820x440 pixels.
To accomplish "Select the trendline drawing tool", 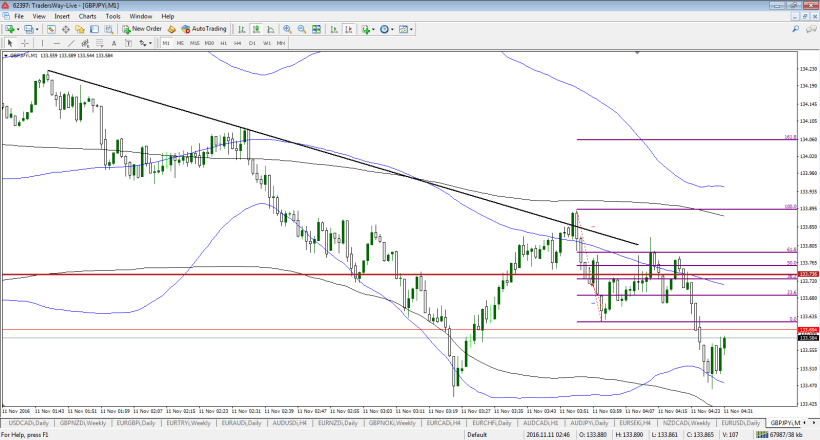I will click(x=71, y=43).
